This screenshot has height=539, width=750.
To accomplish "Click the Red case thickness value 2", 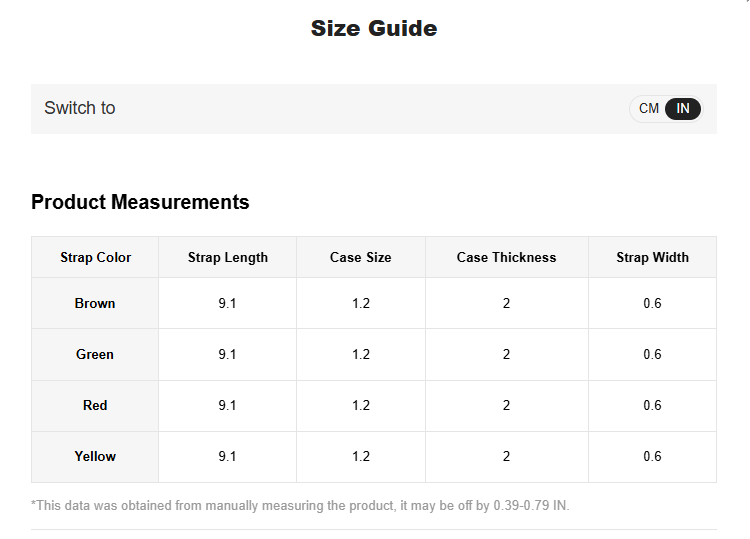I will (506, 405).
